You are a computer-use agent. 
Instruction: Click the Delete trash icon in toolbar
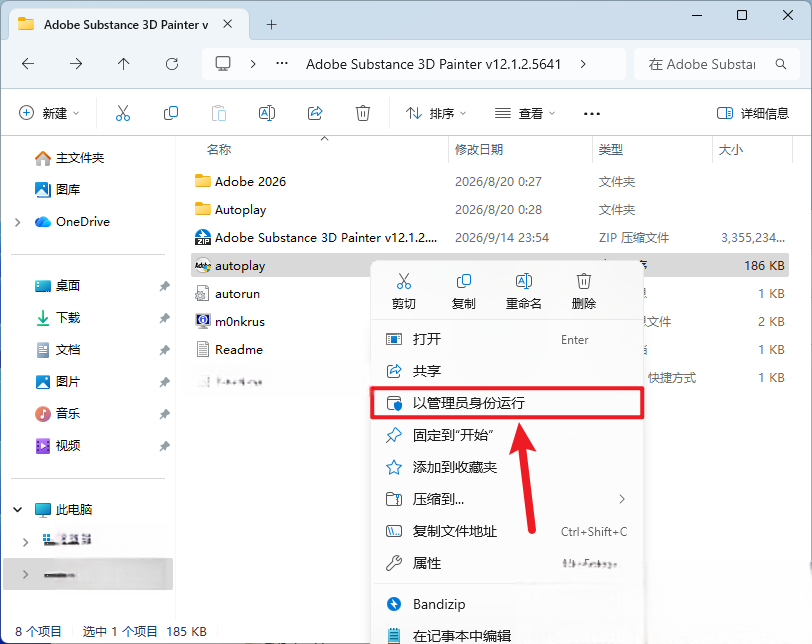[362, 113]
